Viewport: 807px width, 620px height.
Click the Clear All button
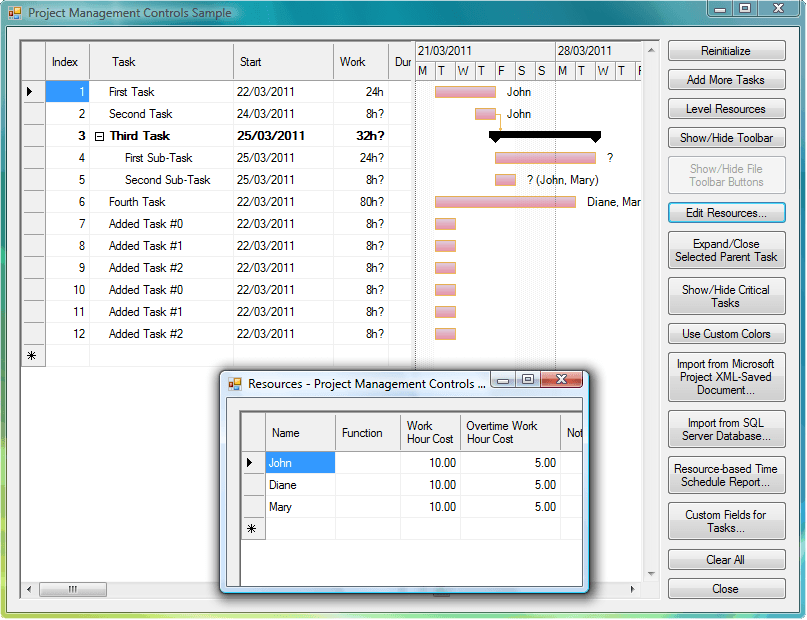click(726, 560)
